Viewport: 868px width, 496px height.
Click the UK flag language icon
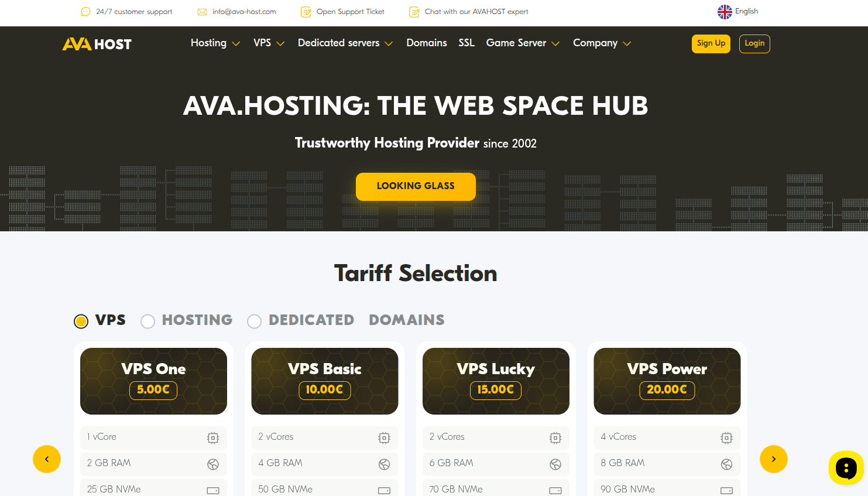pos(725,12)
